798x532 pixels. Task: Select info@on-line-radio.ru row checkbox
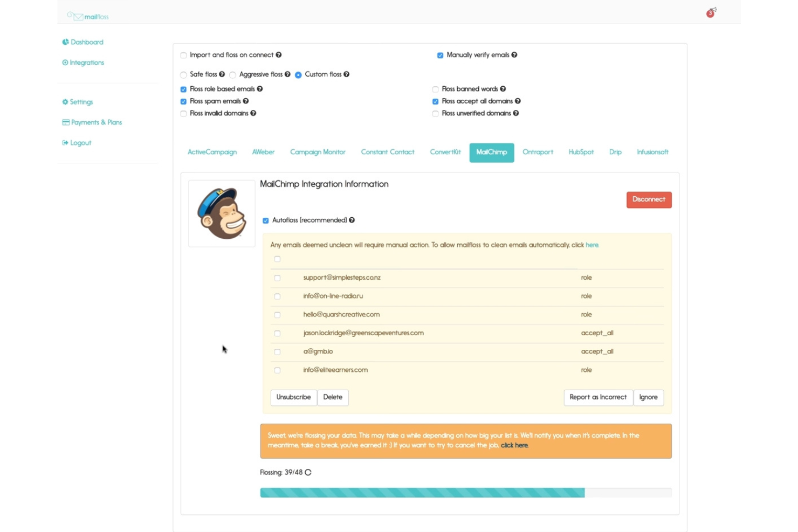pos(277,296)
